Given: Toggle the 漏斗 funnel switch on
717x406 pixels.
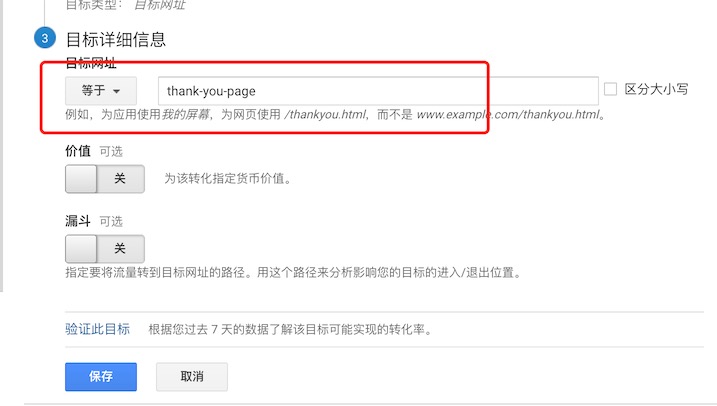Looking at the screenshot, I should pyautogui.click(x=105, y=249).
